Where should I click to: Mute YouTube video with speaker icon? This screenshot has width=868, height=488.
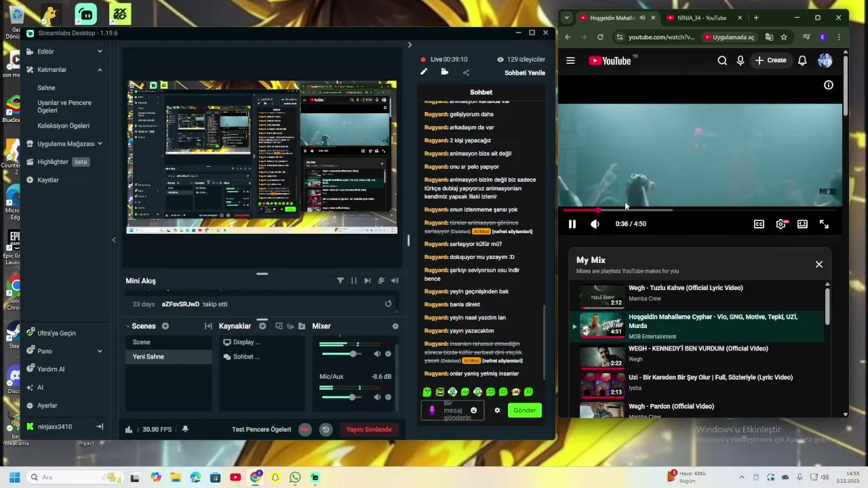pyautogui.click(x=595, y=224)
